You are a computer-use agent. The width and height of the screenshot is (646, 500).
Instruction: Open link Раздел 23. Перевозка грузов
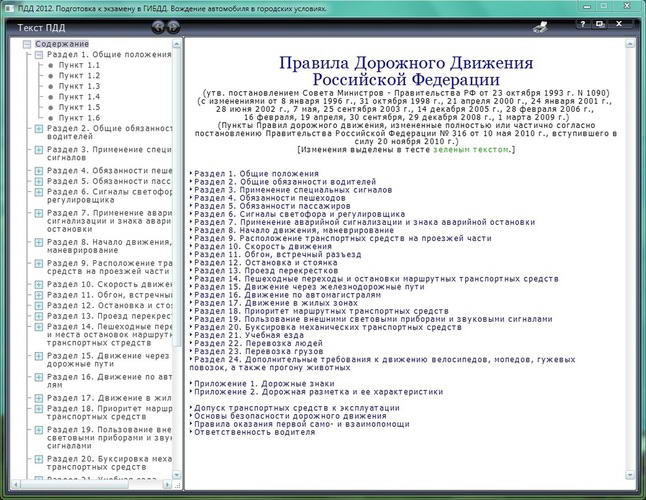(259, 351)
